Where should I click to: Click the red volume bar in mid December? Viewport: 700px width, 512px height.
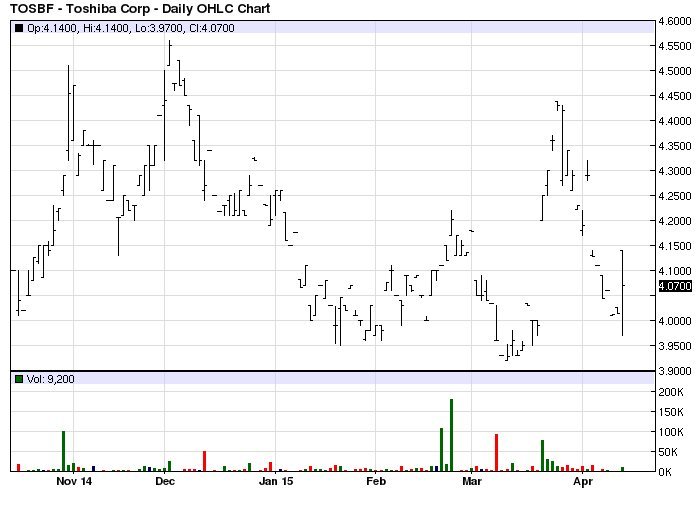(204, 461)
